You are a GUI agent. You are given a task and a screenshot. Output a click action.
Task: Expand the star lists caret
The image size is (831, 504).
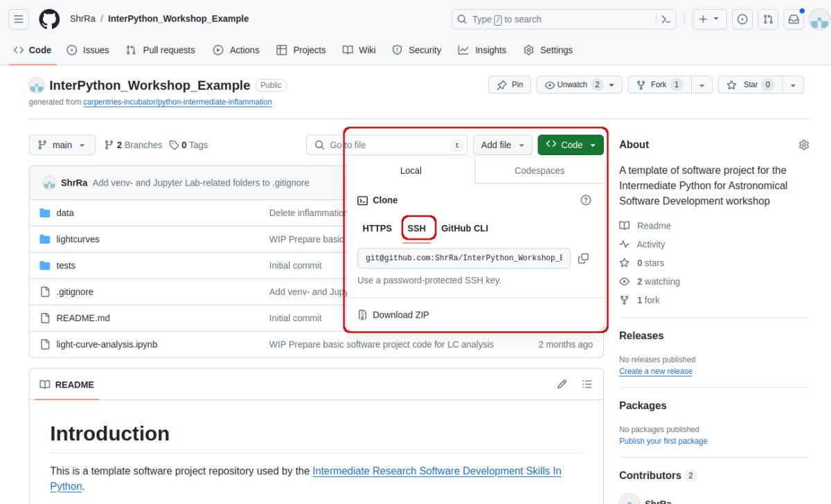793,84
